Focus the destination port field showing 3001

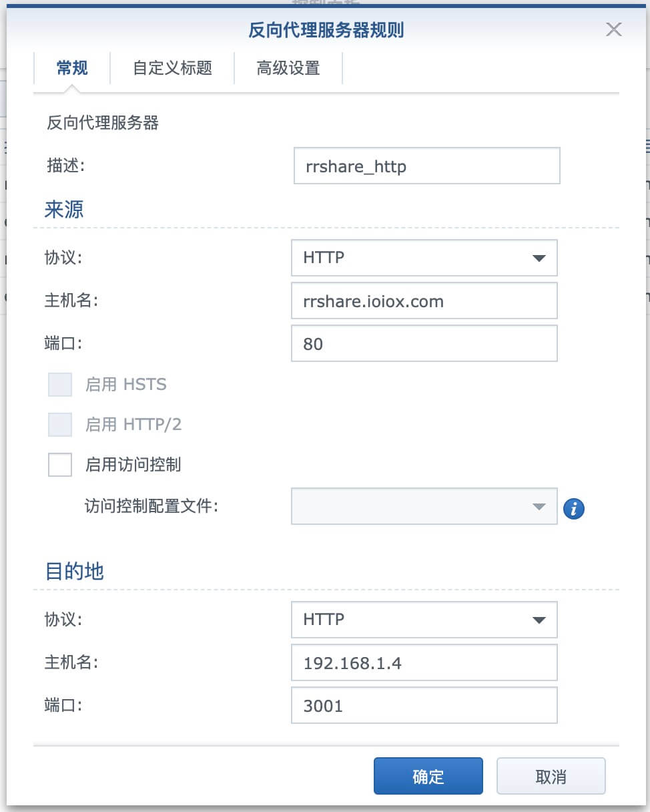(x=424, y=706)
